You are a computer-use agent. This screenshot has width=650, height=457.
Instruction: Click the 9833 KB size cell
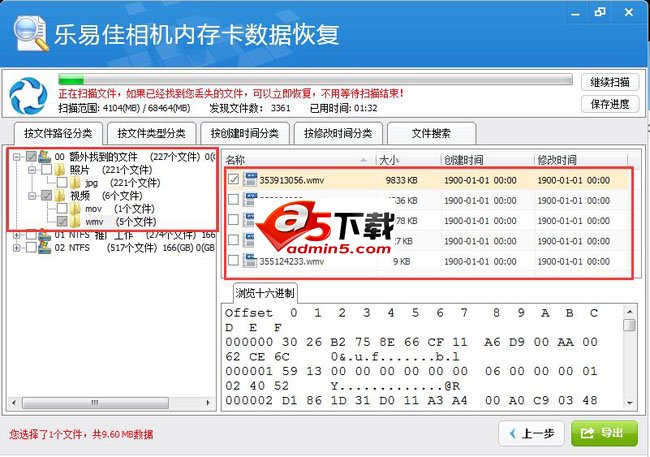point(401,180)
